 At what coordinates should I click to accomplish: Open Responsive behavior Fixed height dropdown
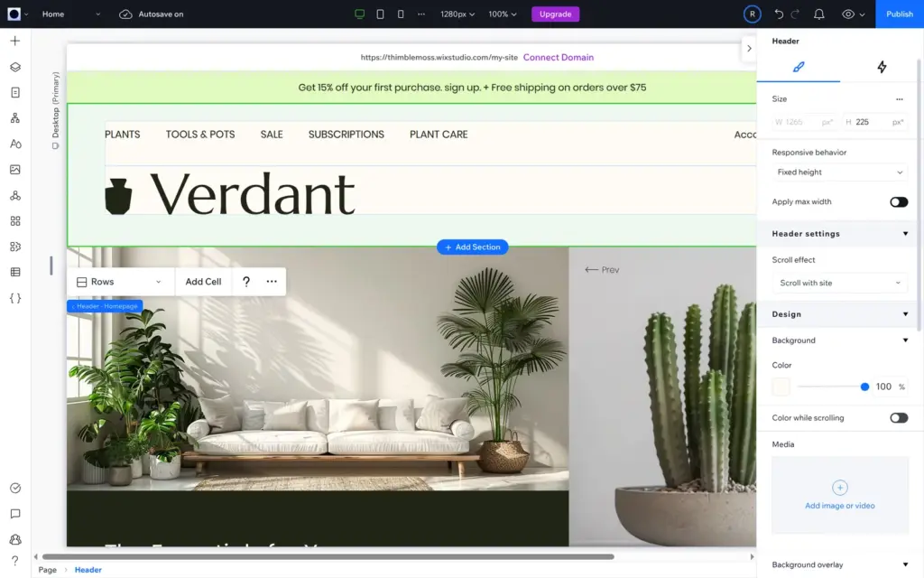pyautogui.click(x=839, y=172)
